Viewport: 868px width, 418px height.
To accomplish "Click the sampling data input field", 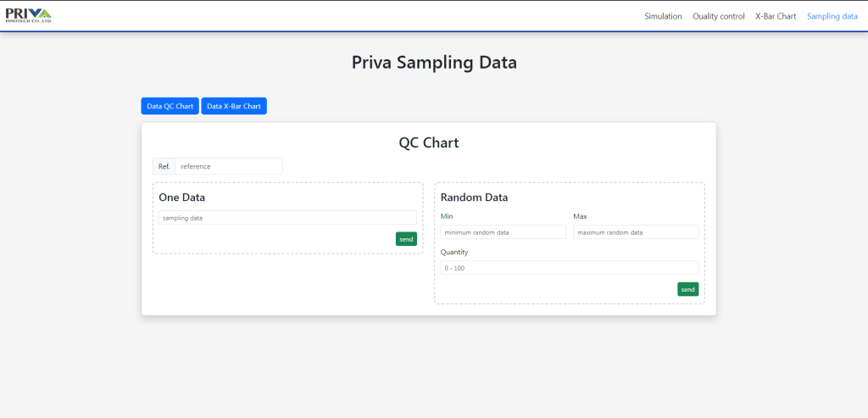I will pos(288,218).
